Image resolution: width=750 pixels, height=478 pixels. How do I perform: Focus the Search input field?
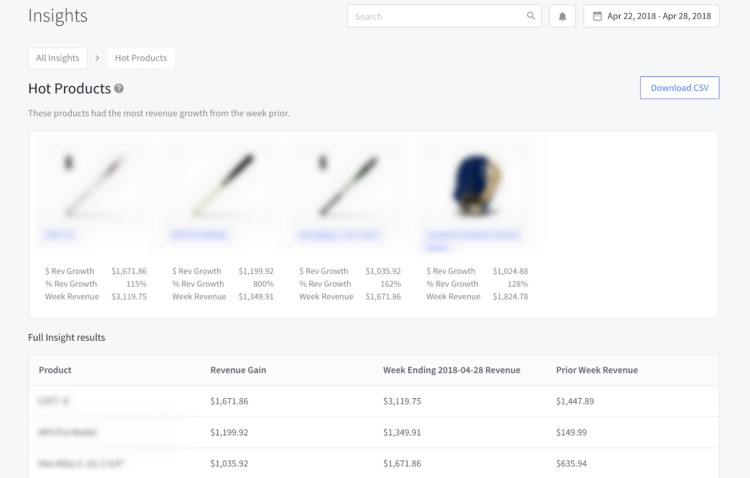(438, 16)
